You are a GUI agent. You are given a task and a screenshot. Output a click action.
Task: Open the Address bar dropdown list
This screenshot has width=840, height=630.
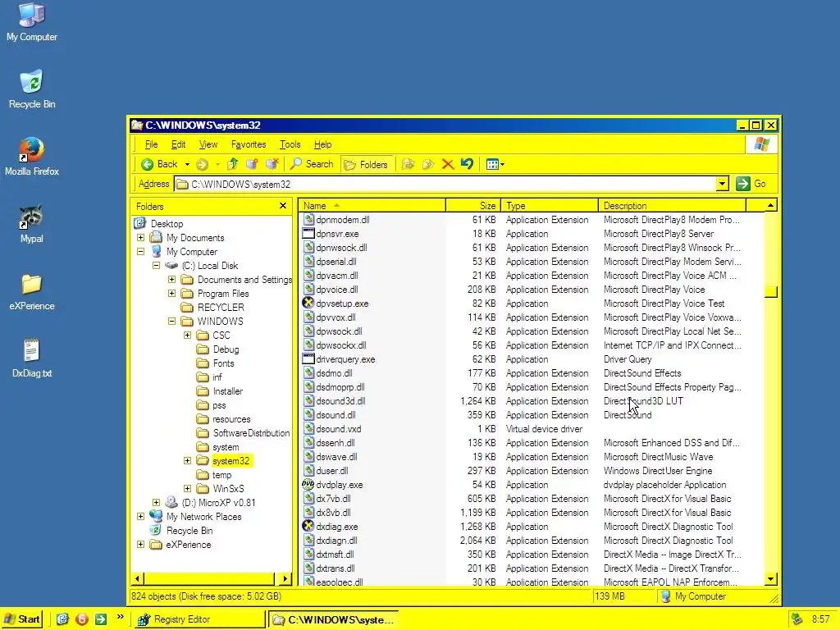click(x=722, y=184)
